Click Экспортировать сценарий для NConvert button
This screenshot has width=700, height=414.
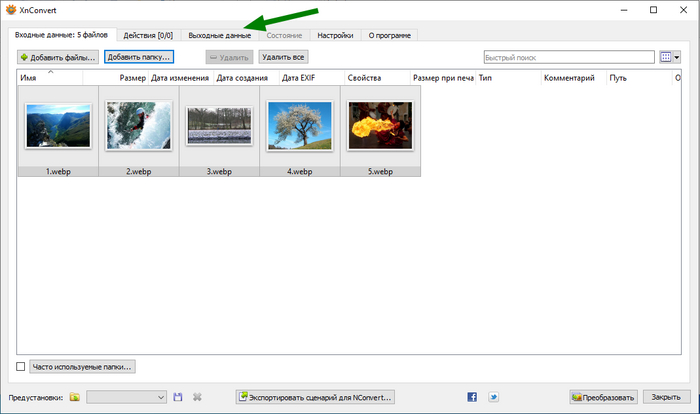click(x=315, y=397)
